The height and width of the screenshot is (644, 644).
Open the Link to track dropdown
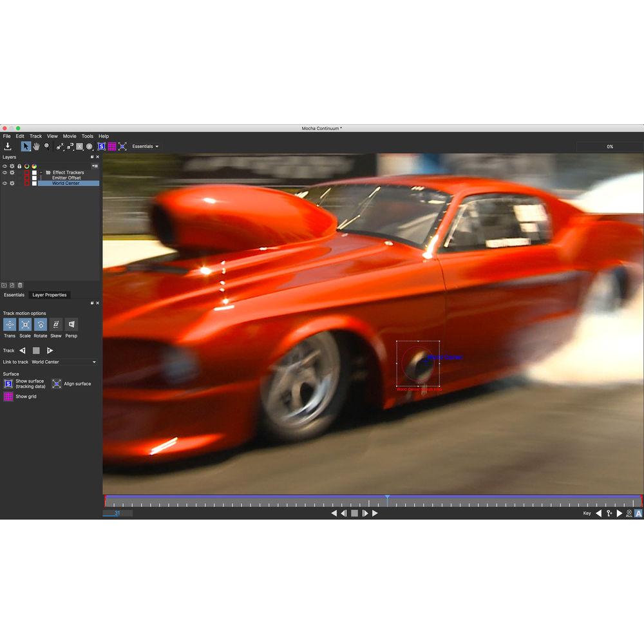click(x=94, y=362)
